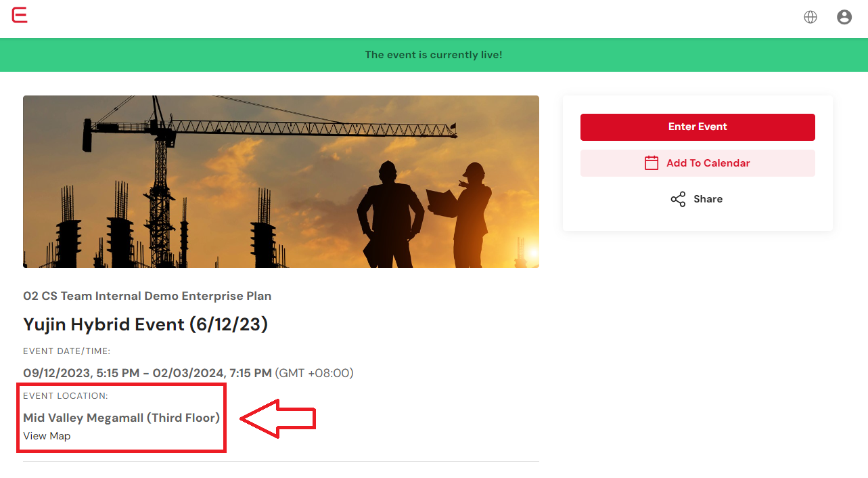Open the globe language selector icon
Screen dimensions: 868x478
pyautogui.click(x=810, y=17)
